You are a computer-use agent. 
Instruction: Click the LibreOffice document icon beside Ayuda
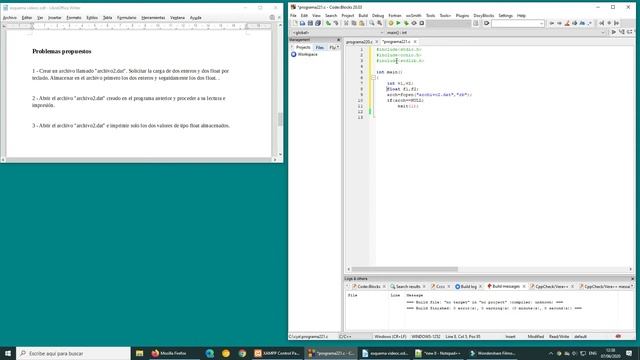272,18
